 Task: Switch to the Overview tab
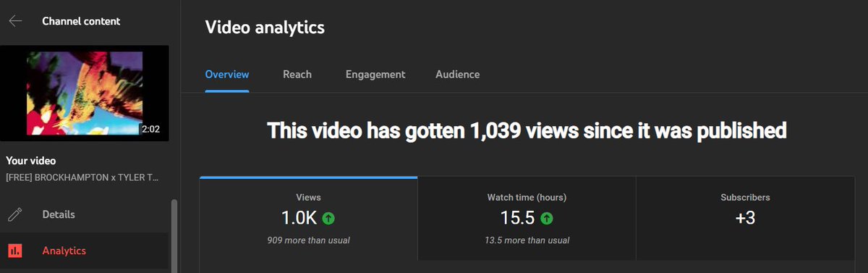(227, 75)
